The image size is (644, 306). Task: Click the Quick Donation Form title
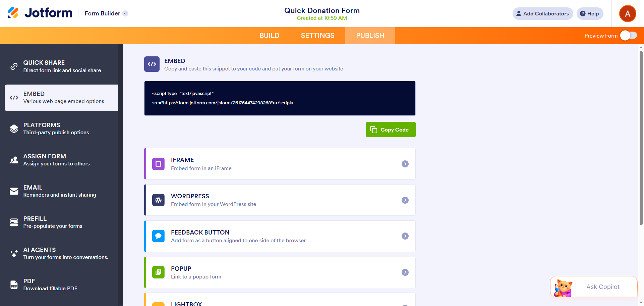tap(322, 10)
